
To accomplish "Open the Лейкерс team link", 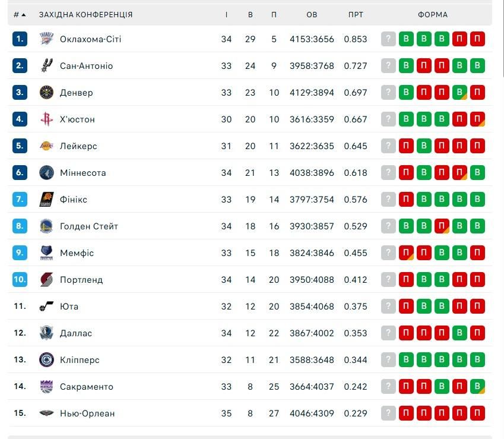I will point(78,146).
